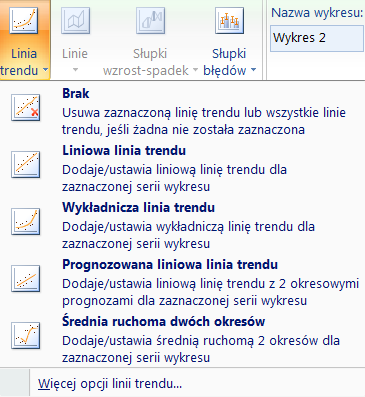Select the Brak menu title

tap(76, 94)
